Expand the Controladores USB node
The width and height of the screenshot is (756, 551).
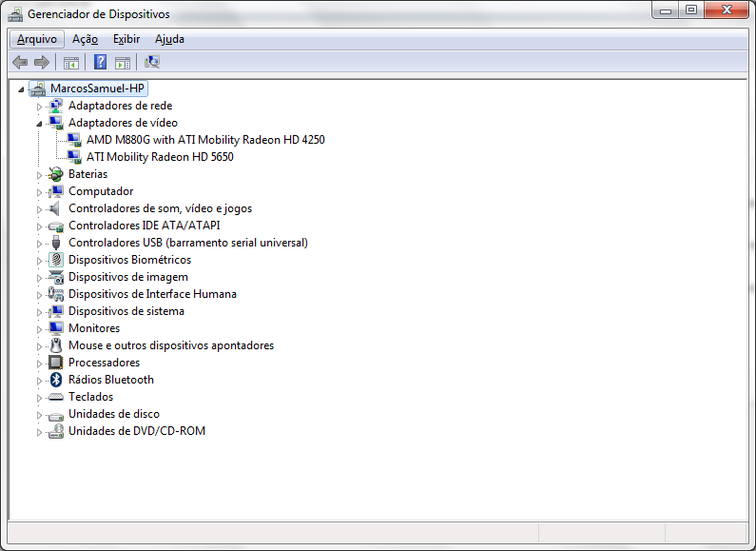39,244
